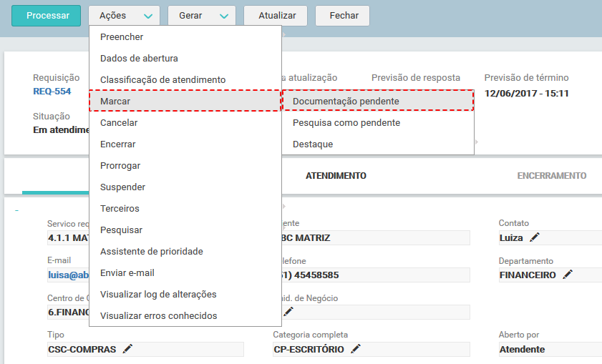Click the Processar button
This screenshot has width=602, height=364.
pyautogui.click(x=46, y=16)
